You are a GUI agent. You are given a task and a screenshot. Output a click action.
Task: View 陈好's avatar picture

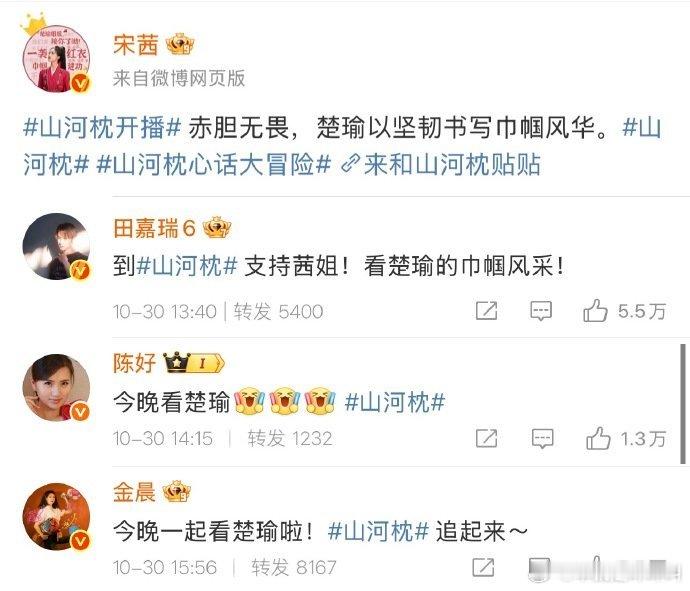(x=56, y=387)
